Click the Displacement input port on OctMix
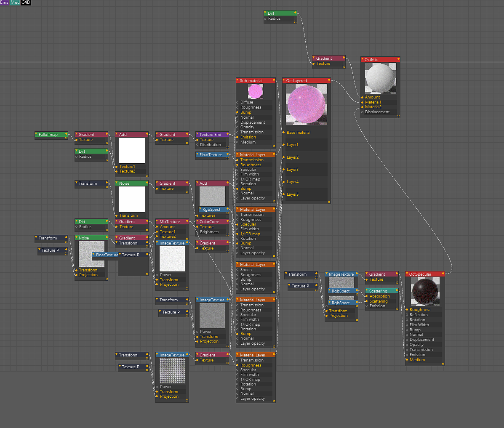Image resolution: width=504 pixels, height=428 pixels. pos(362,112)
